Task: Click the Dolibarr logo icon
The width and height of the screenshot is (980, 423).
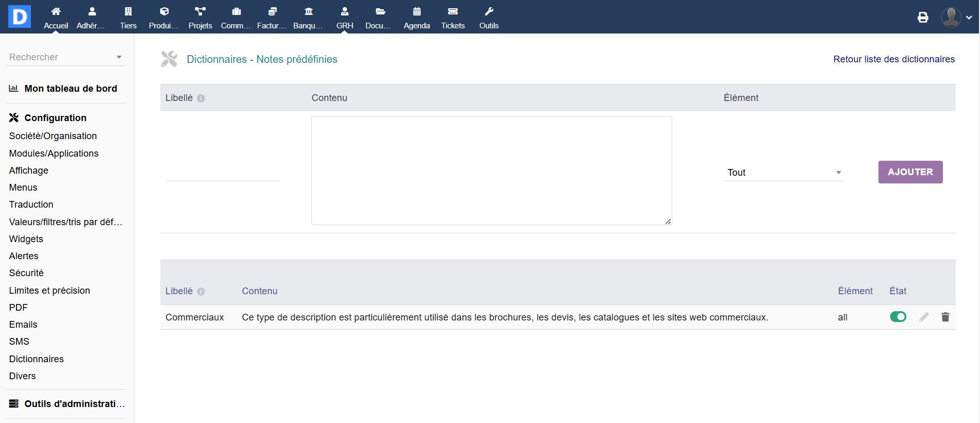Action: tap(20, 16)
